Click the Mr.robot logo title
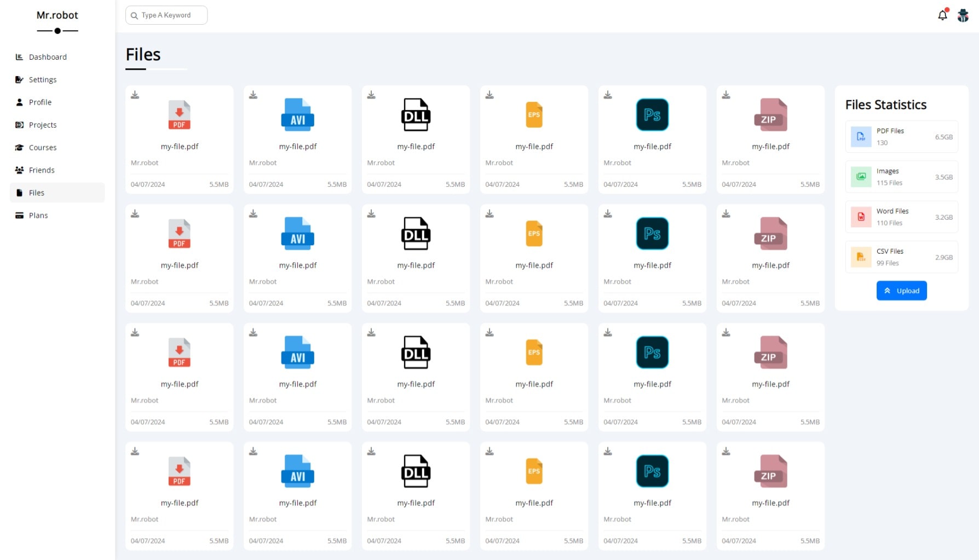 point(57,15)
